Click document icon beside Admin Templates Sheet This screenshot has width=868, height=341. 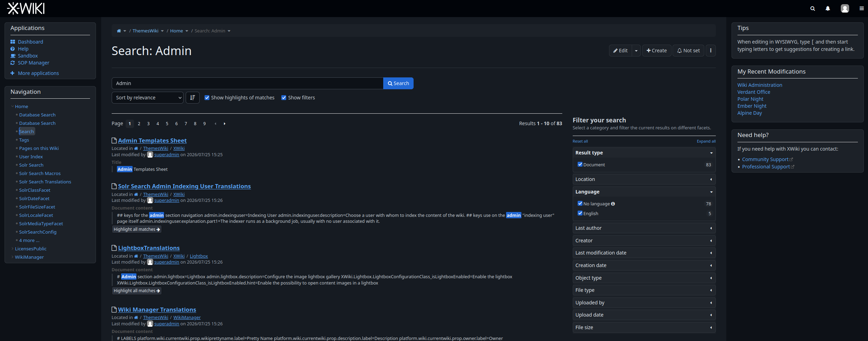[114, 141]
